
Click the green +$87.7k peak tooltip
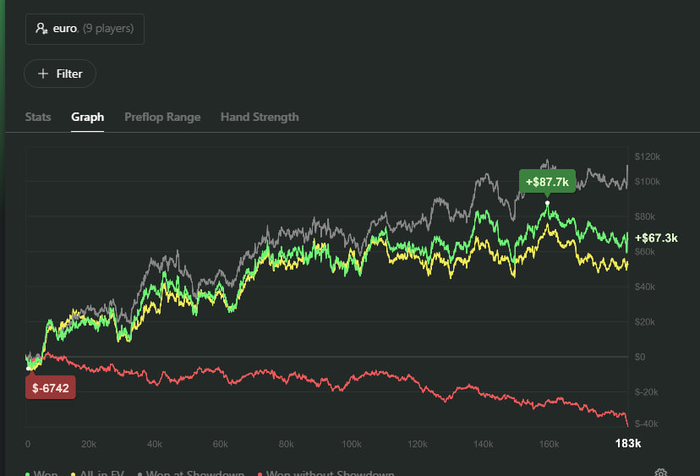pos(546,182)
